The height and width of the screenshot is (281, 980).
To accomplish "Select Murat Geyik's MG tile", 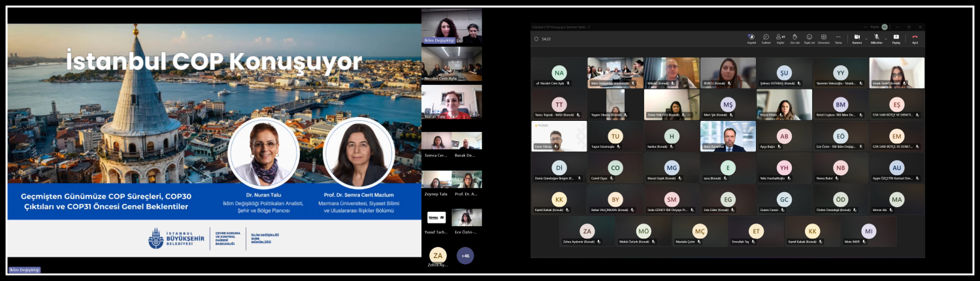I will 672,168.
